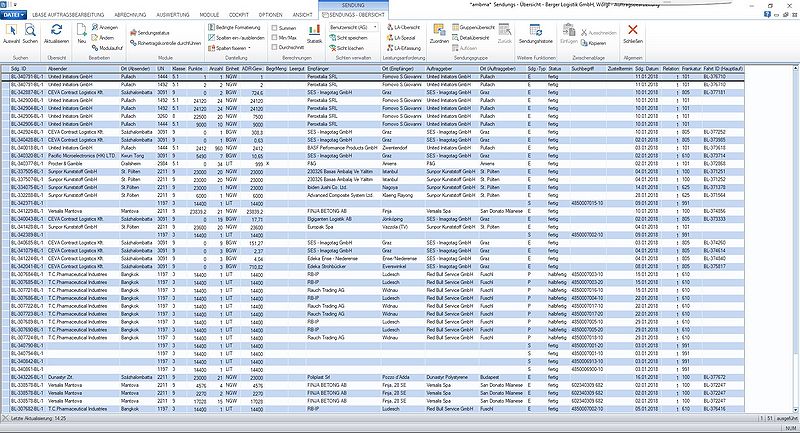Screen dimensions: 800x433
Task: Sort by the Sdg. ID column header
Action: pos(28,68)
